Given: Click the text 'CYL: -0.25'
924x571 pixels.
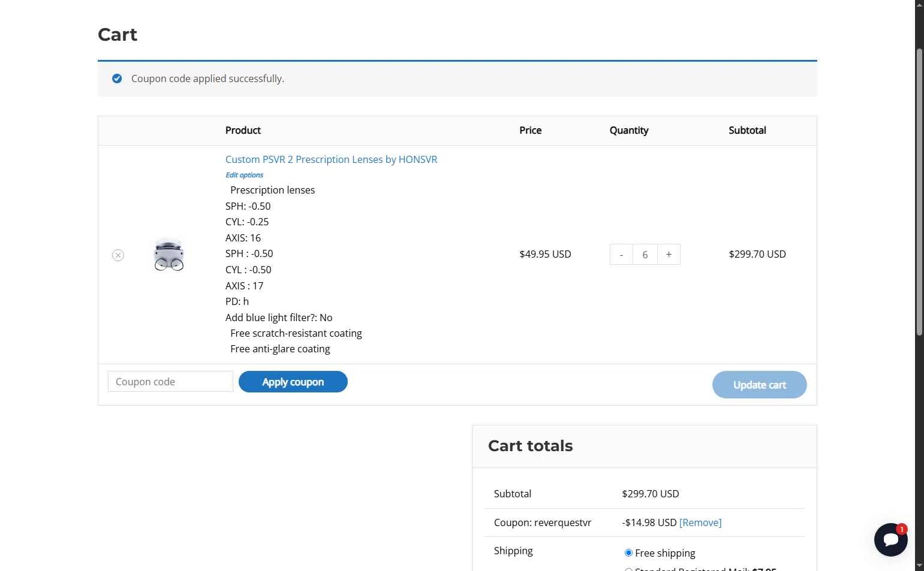Looking at the screenshot, I should click(x=247, y=222).
